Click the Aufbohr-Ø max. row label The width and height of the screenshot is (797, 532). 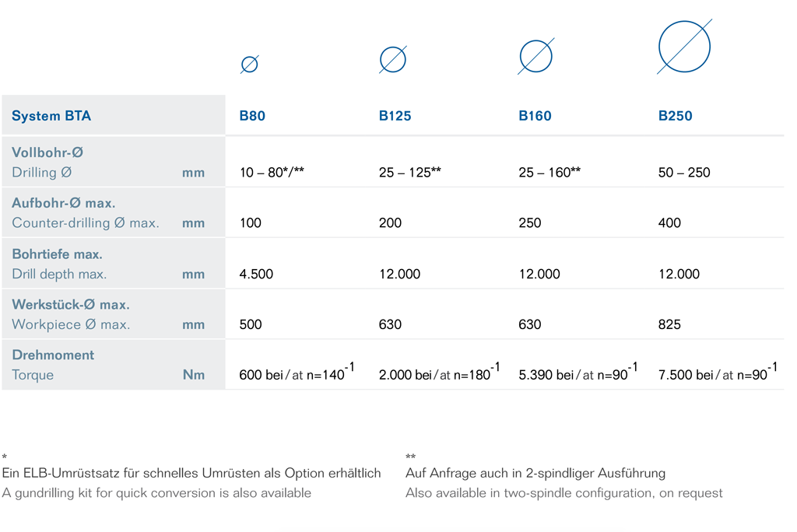[x=114, y=213]
